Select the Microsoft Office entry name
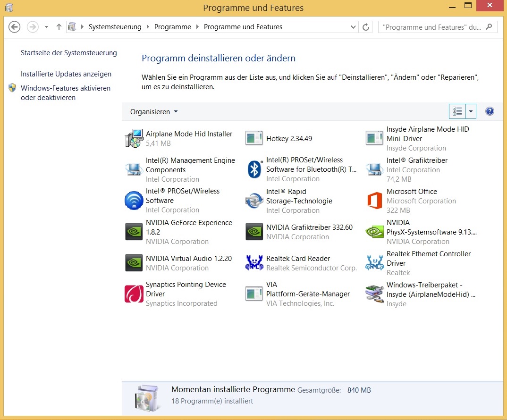The image size is (507, 420). click(412, 192)
